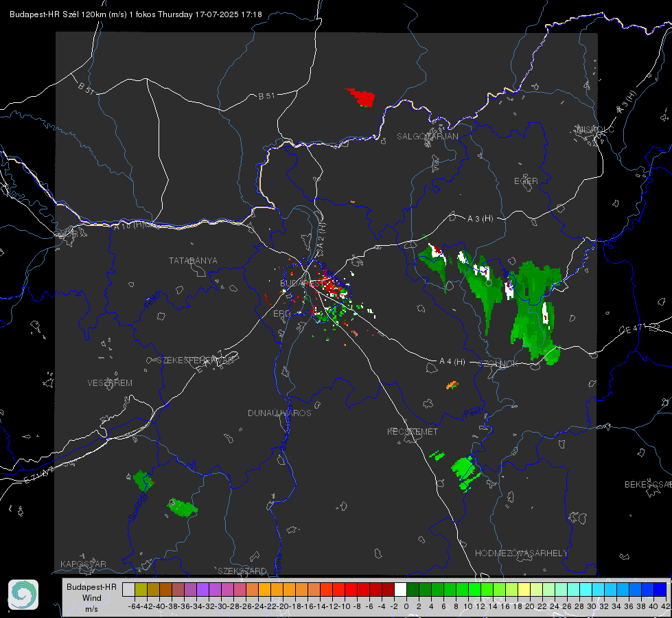The image size is (672, 618).
Task: Click the radar title with timestamp 17:18
Action: pyautogui.click(x=135, y=14)
